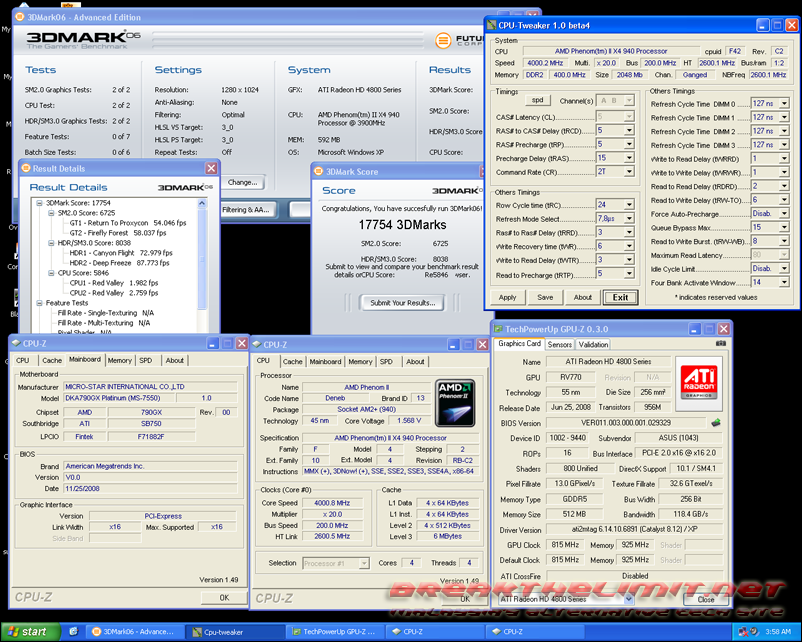Click scroll up arrow in Result Details
Viewport: 802px width, 642px height.
click(202, 203)
